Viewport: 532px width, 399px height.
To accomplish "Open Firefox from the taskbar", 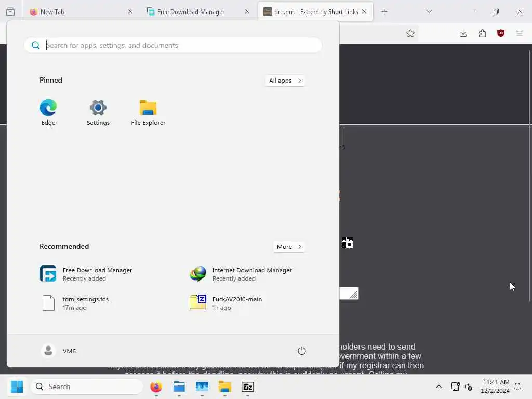I will pyautogui.click(x=156, y=387).
